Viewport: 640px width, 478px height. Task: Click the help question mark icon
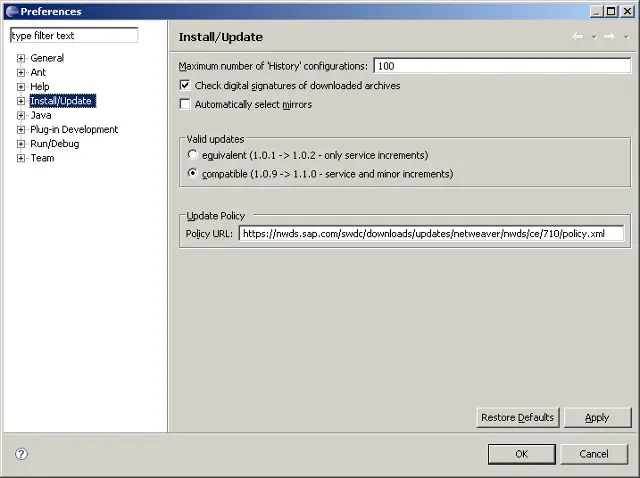pos(21,454)
